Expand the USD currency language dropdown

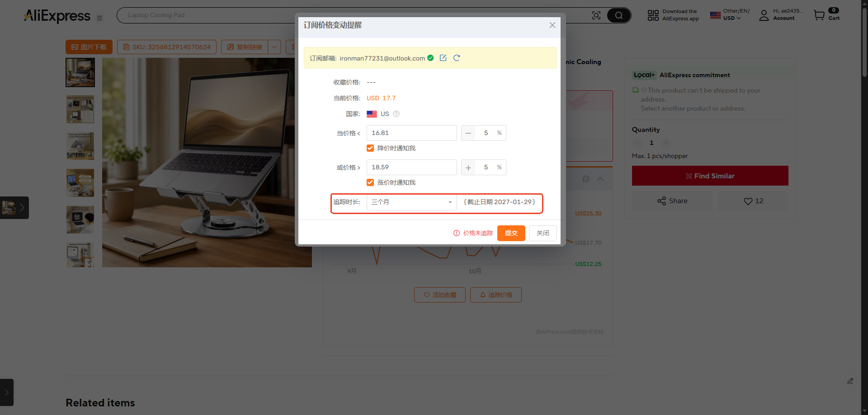pos(730,15)
